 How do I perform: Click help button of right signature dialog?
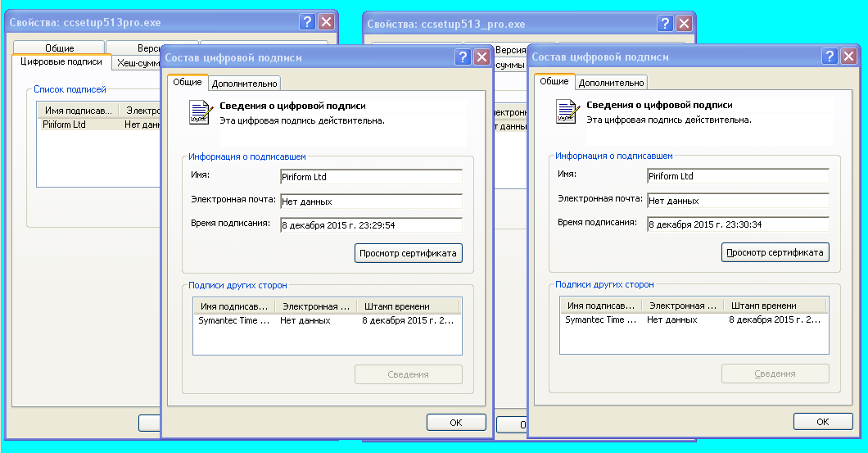[830, 56]
